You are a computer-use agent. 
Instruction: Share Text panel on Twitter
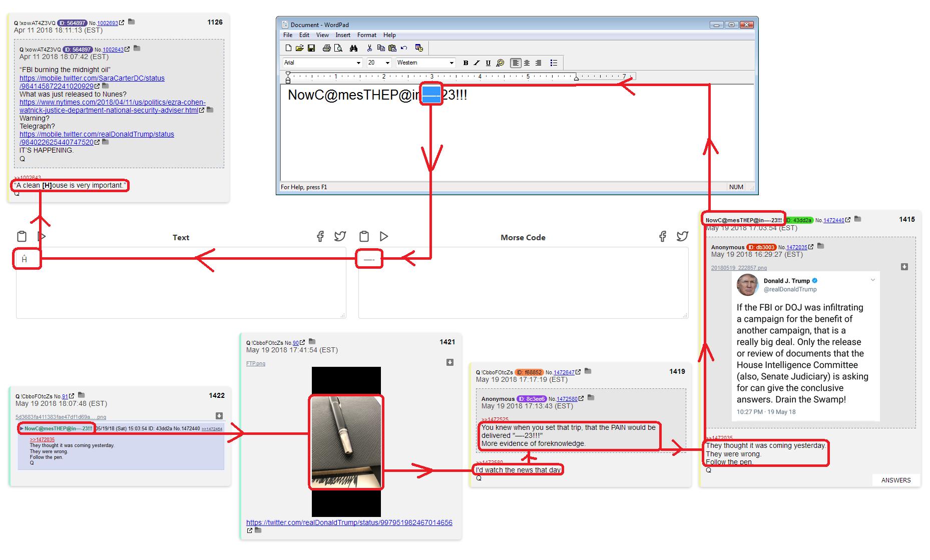click(x=340, y=236)
